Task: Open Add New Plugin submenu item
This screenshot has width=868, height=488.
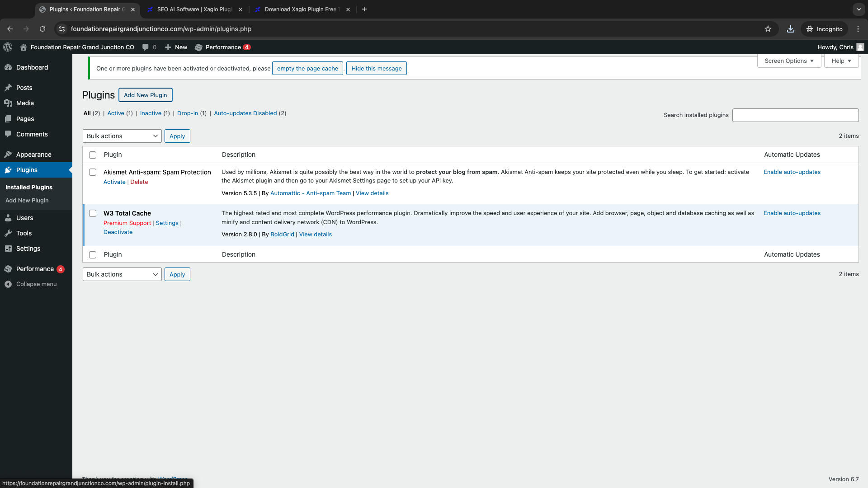Action: point(27,201)
